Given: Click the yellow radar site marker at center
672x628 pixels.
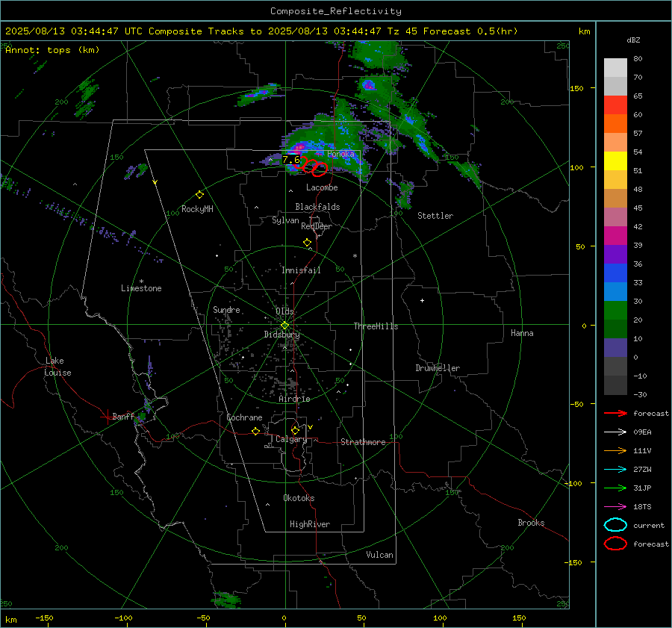Looking at the screenshot, I should click(285, 326).
